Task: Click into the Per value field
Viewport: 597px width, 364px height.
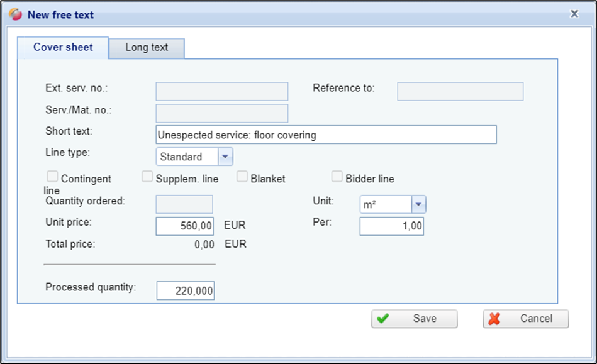Action: click(391, 226)
